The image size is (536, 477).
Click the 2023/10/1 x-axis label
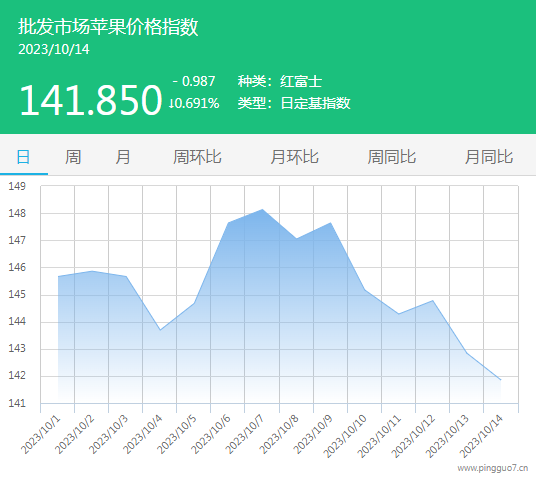(x=41, y=434)
